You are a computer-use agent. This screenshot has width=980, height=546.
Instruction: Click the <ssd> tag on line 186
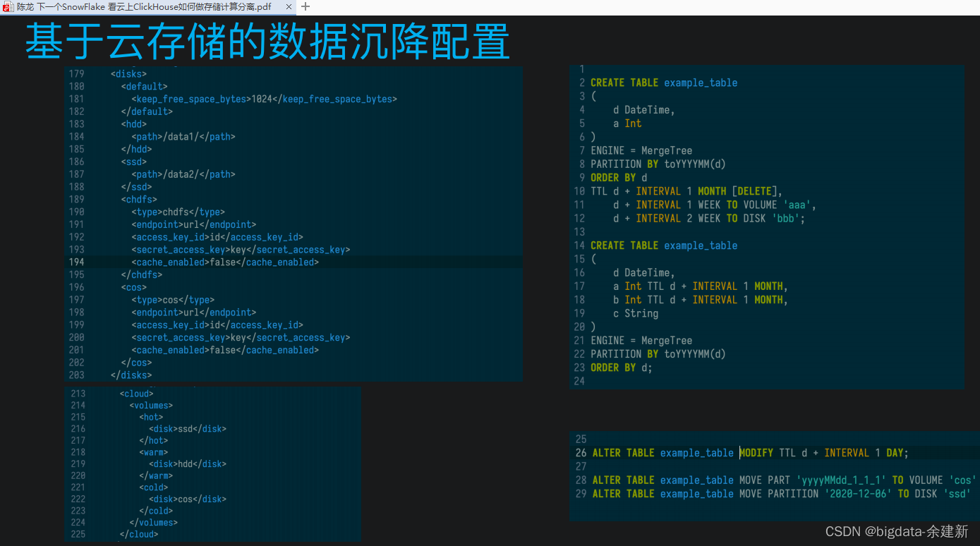(134, 162)
